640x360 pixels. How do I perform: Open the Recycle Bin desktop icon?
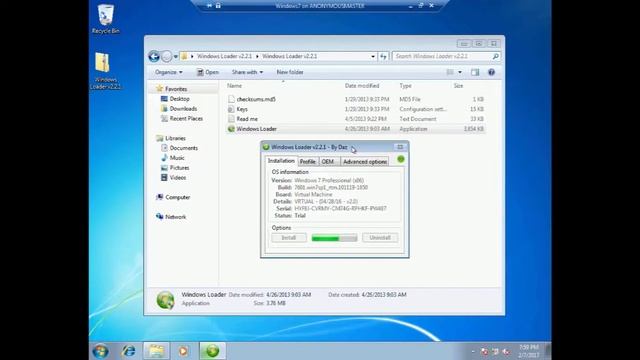(106, 19)
